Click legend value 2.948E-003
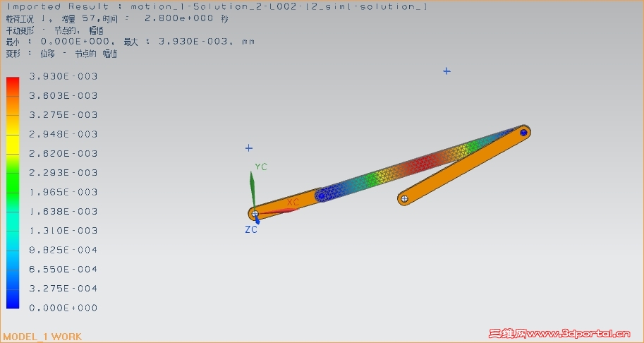This screenshot has height=343, width=644. pos(63,134)
